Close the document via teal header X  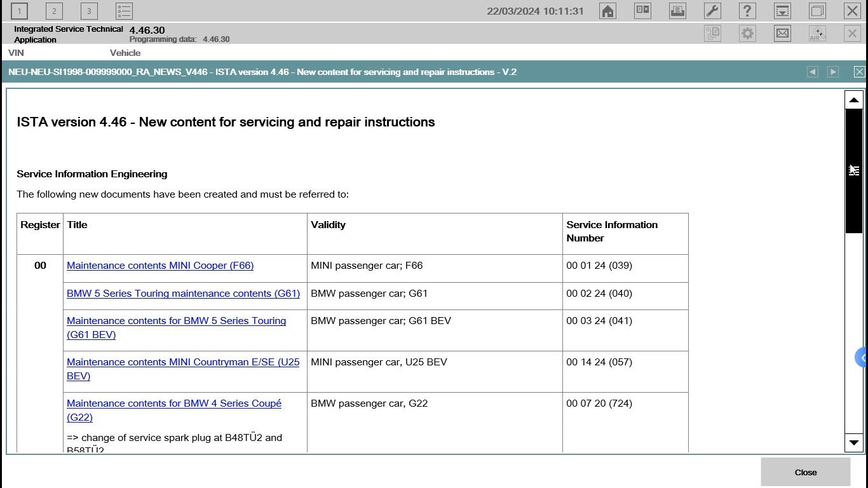pos(859,72)
